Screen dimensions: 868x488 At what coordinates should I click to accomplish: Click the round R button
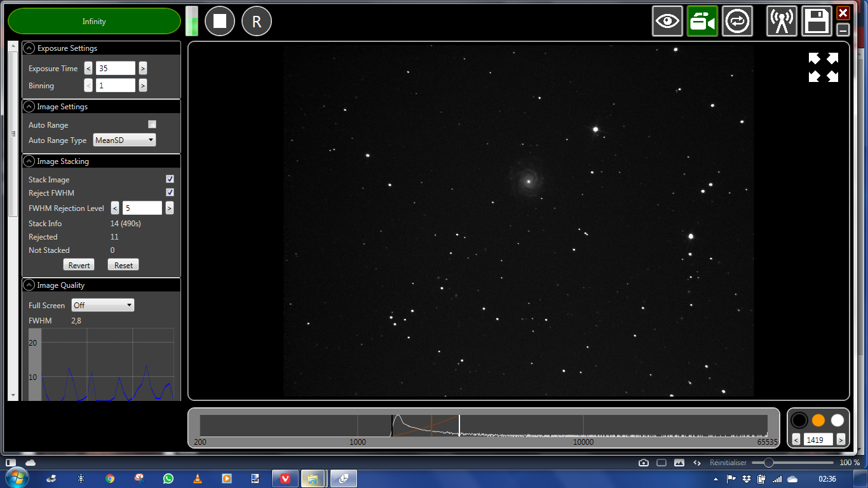pos(257,21)
